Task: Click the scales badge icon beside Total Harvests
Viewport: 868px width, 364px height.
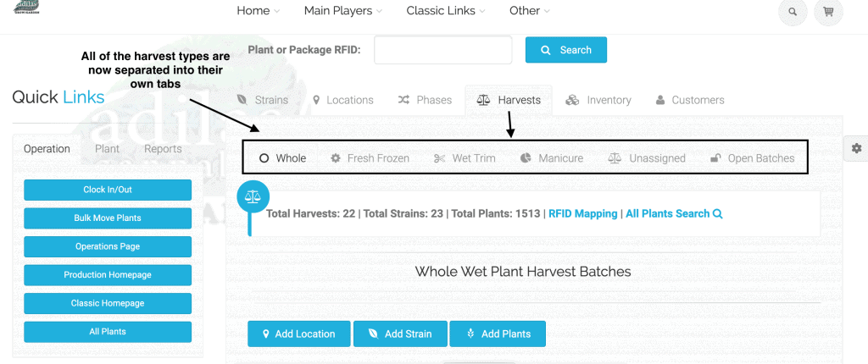Action: pos(253,196)
